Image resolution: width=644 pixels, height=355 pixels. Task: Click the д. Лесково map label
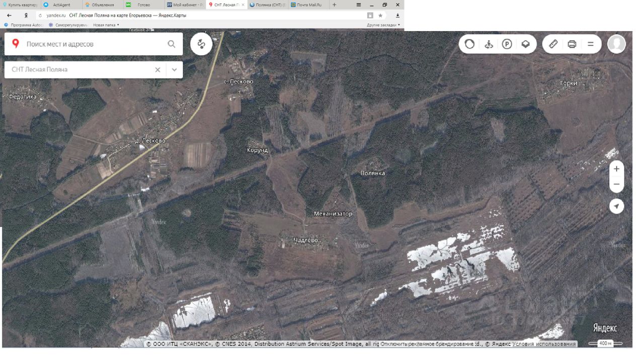pos(150,141)
